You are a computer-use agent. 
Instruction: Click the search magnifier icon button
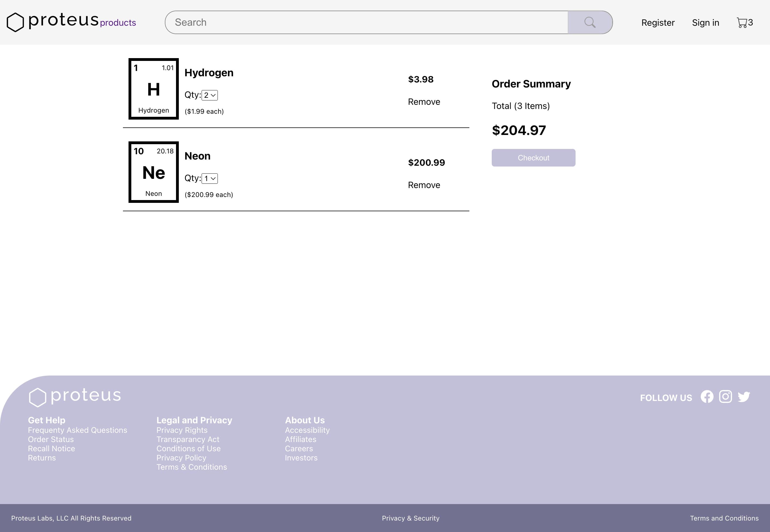tap(590, 22)
